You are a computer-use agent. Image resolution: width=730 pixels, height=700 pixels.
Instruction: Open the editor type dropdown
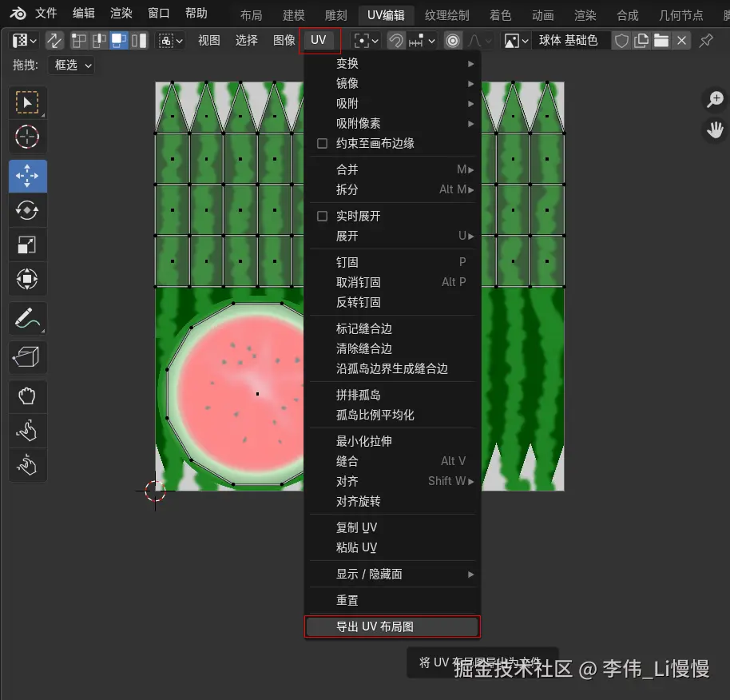22,40
